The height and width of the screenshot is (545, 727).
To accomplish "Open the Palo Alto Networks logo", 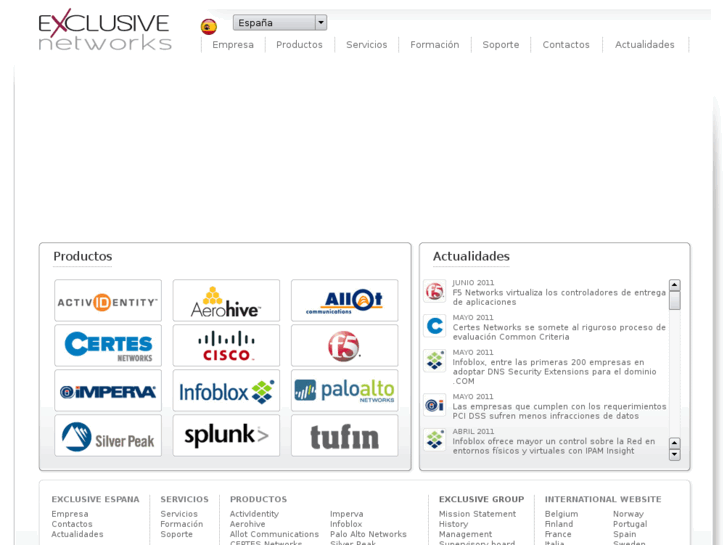I will coord(344,391).
